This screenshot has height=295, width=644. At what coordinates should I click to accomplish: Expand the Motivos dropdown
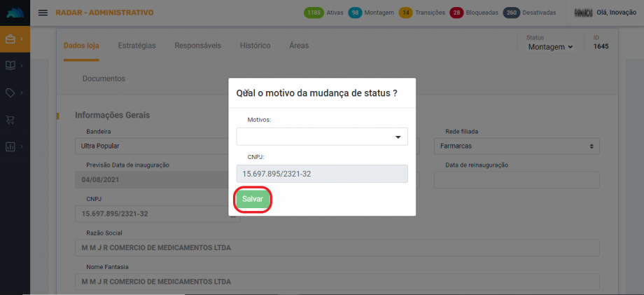pyautogui.click(x=322, y=137)
